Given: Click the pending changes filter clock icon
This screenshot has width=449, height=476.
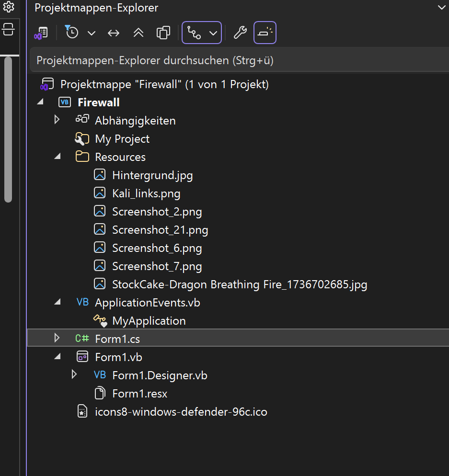Looking at the screenshot, I should coord(72,32).
